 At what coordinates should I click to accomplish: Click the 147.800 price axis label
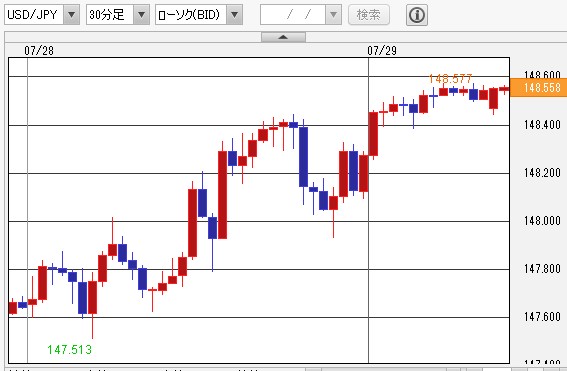[x=542, y=269]
